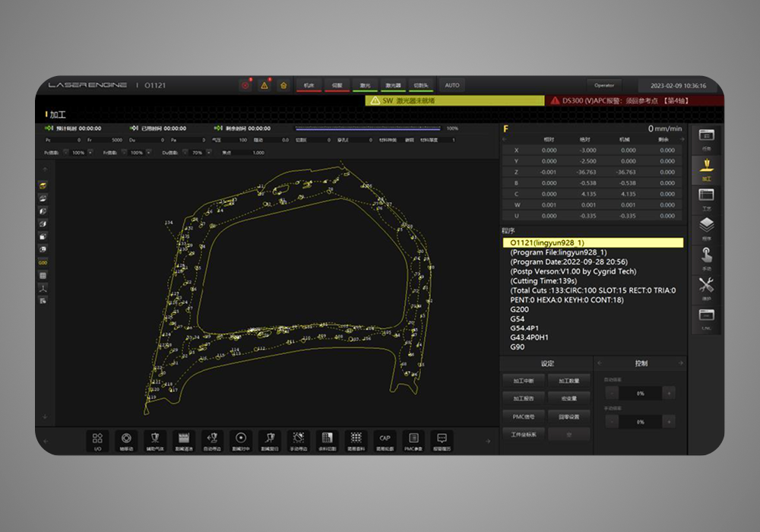Click the top yellow cube view icon

[43, 185]
